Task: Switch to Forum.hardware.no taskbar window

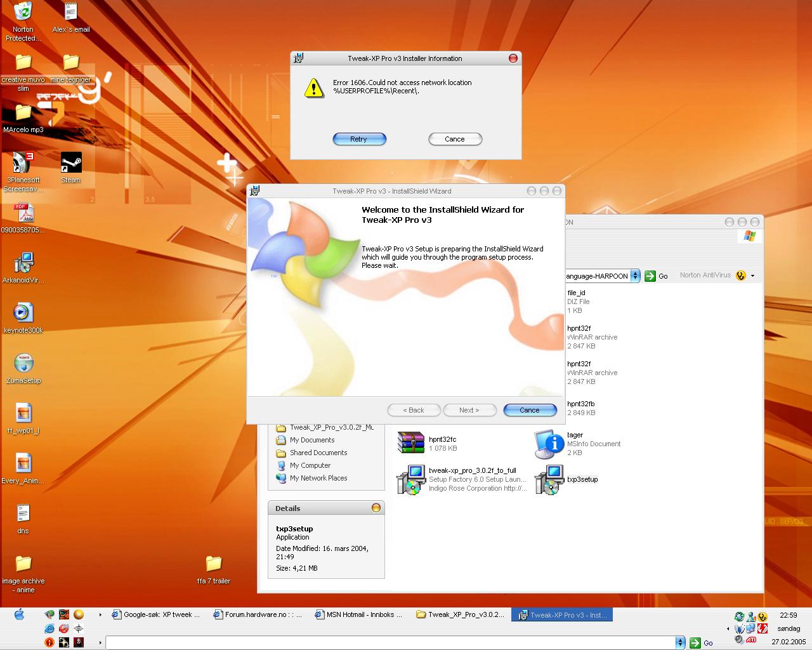Action: pyautogui.click(x=258, y=614)
